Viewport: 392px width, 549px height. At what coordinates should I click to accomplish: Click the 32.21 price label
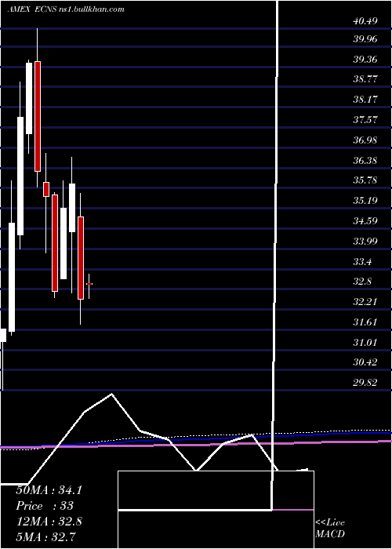(x=365, y=302)
